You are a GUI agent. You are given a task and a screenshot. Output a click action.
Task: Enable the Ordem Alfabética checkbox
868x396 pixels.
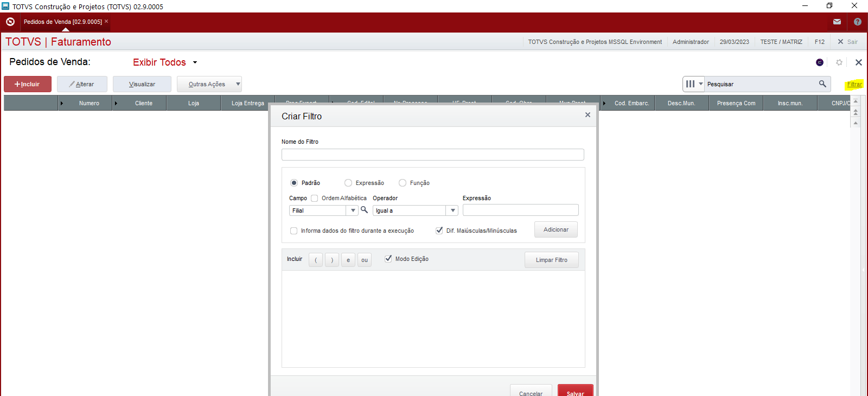click(315, 198)
